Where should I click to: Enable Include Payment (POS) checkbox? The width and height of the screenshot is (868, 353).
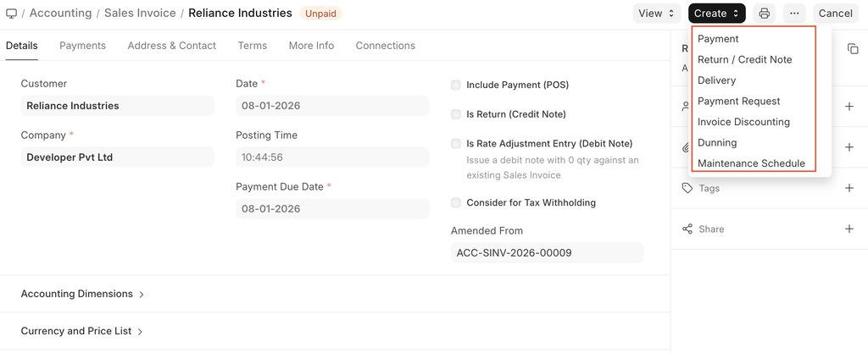[x=456, y=85]
